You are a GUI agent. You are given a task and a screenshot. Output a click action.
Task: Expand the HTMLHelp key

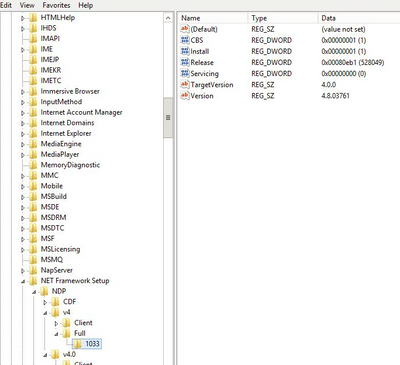[x=23, y=18]
